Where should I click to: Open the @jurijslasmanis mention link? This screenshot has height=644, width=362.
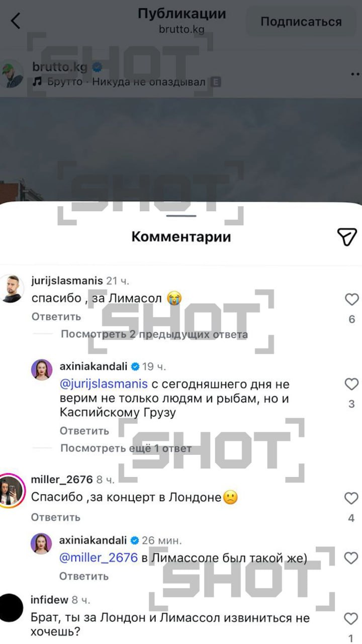104,384
